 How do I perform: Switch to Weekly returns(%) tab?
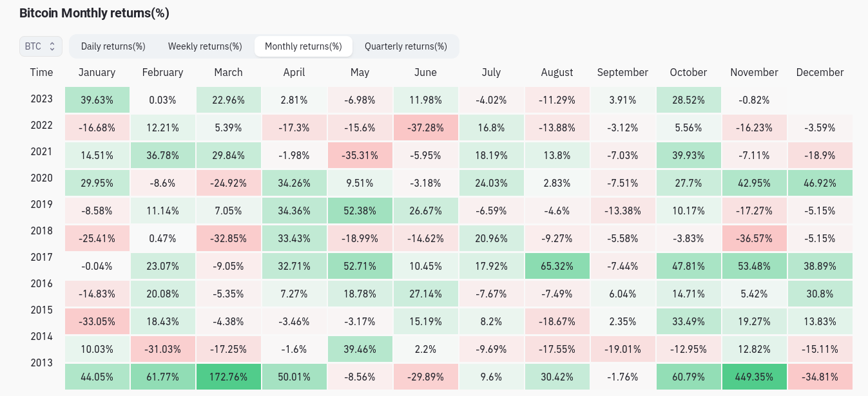tap(205, 46)
